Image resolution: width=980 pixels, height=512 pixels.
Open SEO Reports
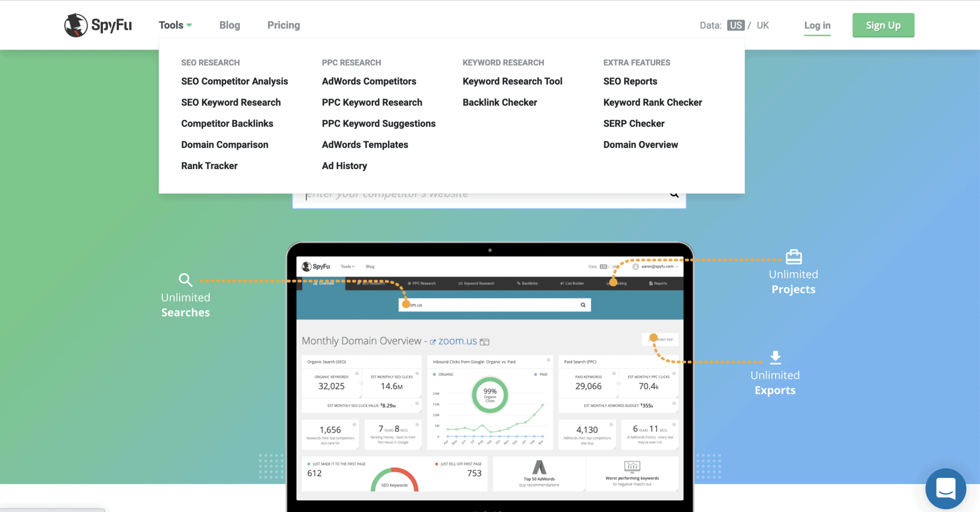click(630, 81)
